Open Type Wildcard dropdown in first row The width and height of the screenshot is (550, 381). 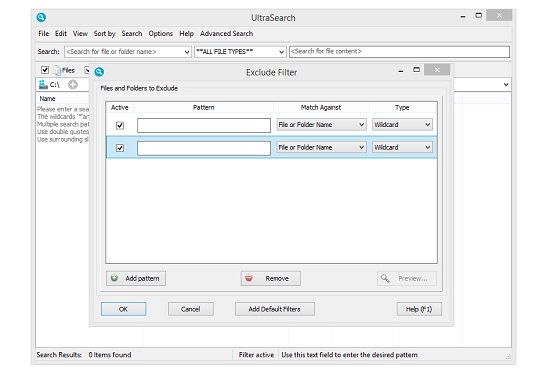(x=402, y=125)
